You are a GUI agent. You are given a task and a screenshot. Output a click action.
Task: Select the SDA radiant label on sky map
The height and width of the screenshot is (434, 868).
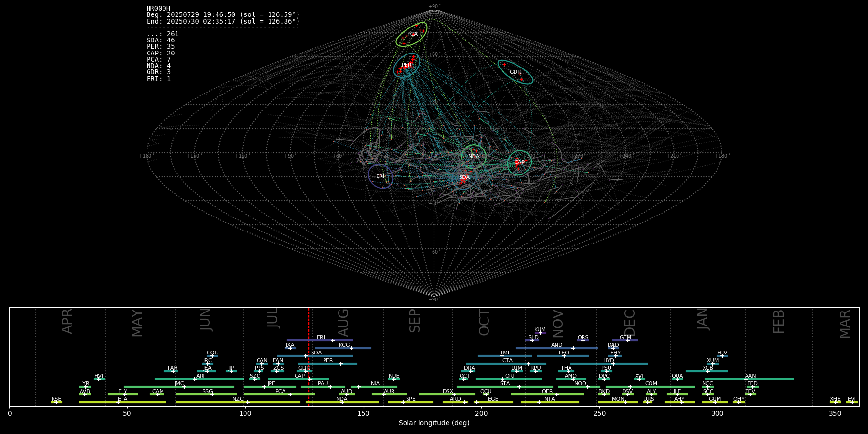pos(464,177)
